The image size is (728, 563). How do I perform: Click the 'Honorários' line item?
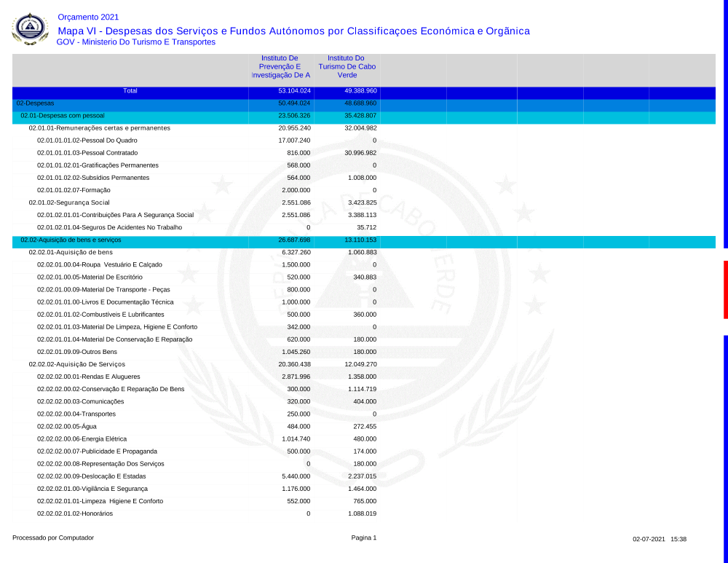[x=75, y=513]
